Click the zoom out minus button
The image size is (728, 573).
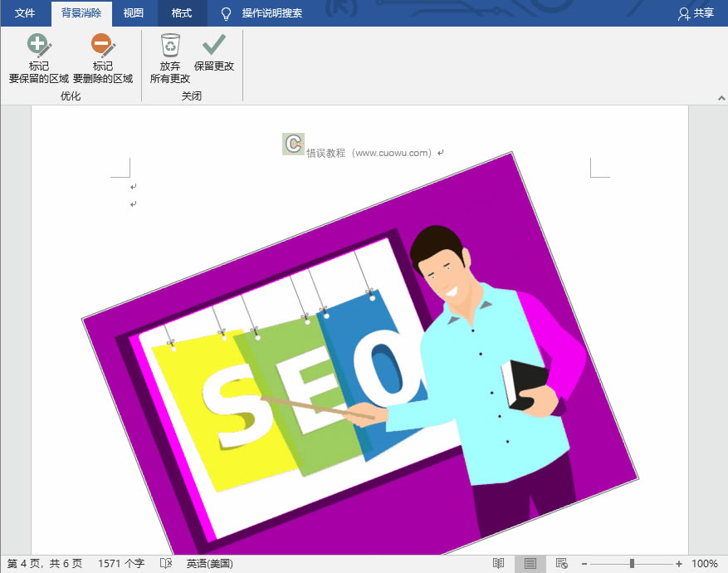tap(584, 564)
